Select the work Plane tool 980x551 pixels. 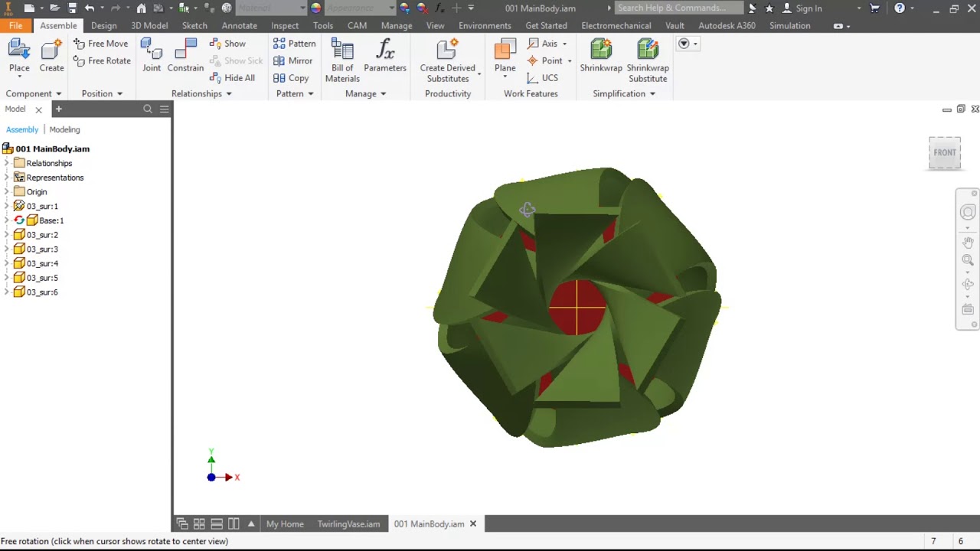pyautogui.click(x=505, y=56)
